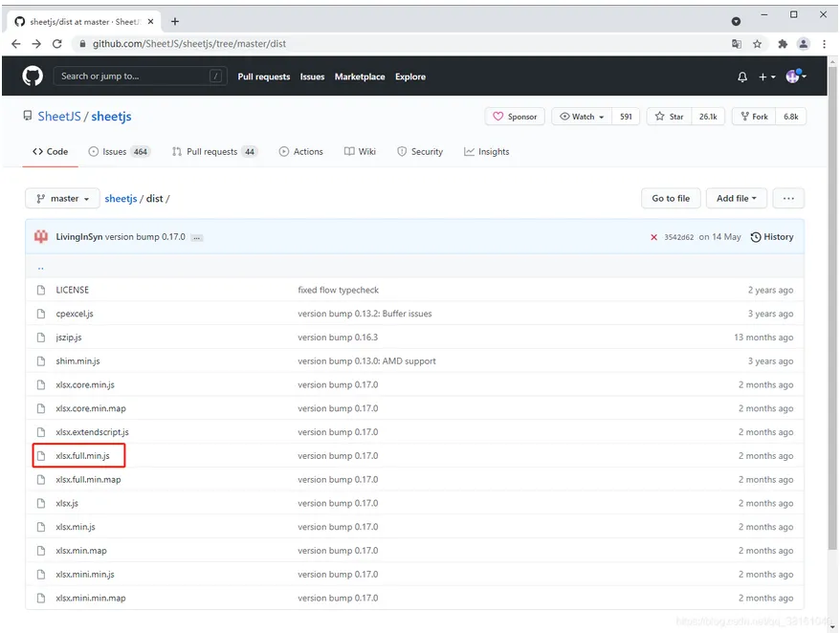Star the repository
This screenshot has width=840, height=633.
[669, 117]
